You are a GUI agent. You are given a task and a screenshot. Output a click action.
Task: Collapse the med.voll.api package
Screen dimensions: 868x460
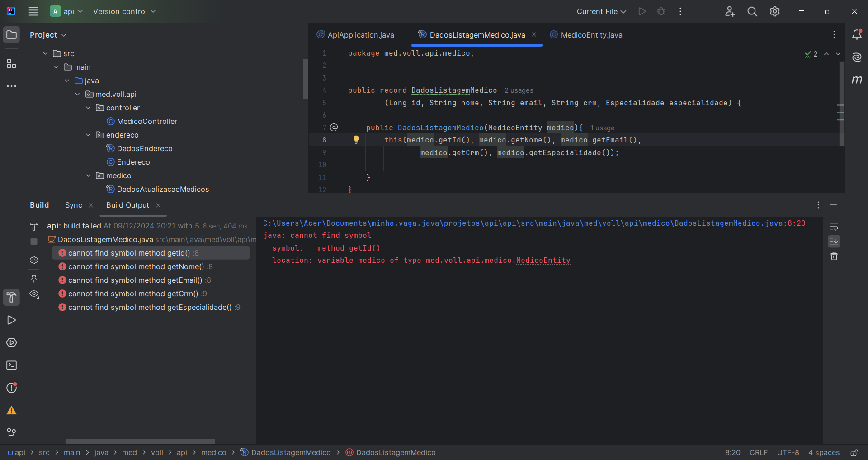tap(78, 94)
